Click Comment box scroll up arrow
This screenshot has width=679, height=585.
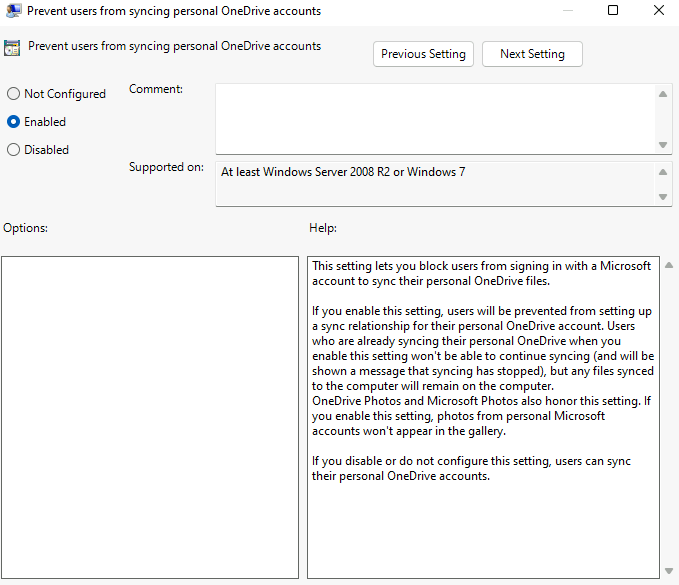[663, 94]
